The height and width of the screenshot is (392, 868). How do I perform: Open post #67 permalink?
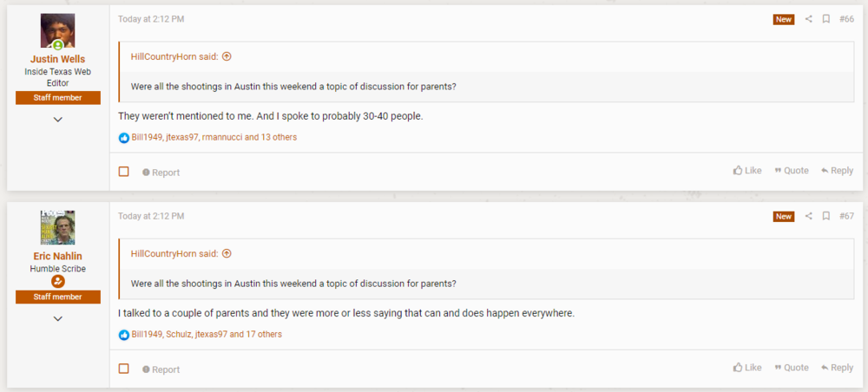click(x=846, y=216)
